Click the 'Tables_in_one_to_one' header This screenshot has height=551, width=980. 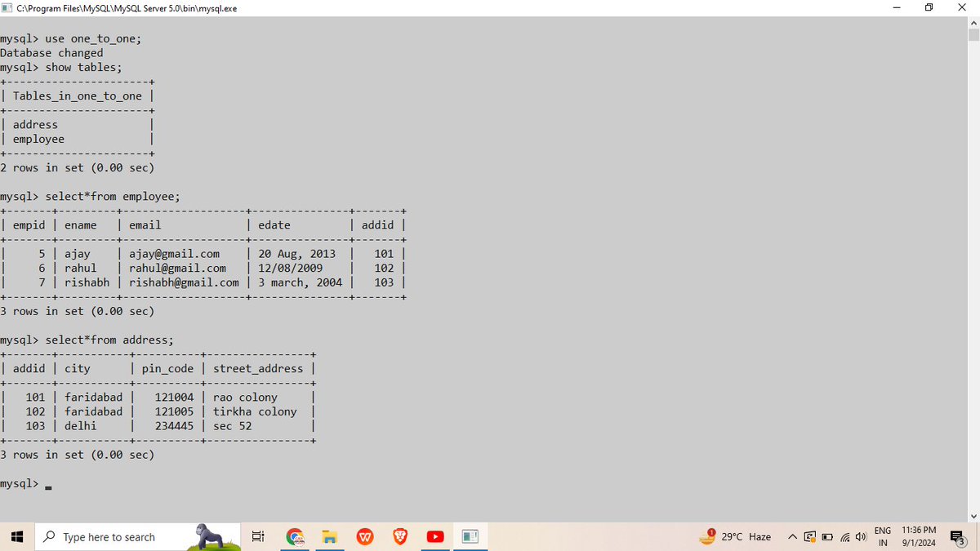(x=77, y=96)
